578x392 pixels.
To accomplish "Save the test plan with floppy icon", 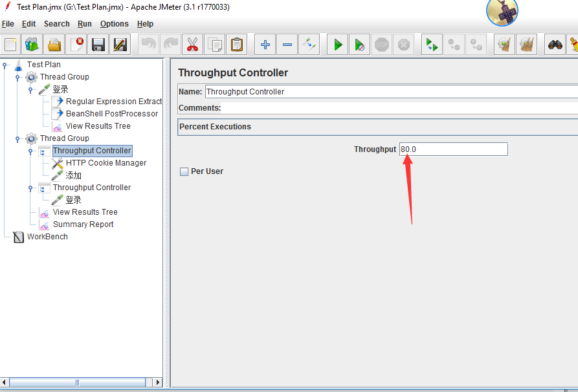I will point(98,45).
